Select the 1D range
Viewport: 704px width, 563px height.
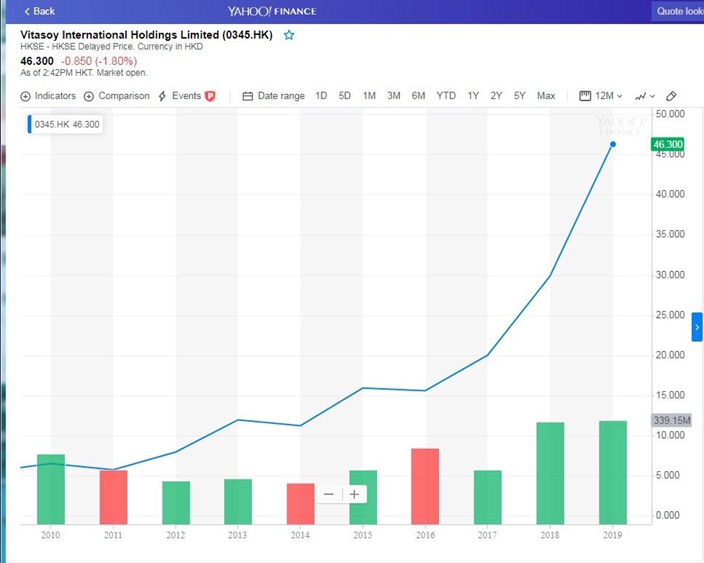(321, 96)
